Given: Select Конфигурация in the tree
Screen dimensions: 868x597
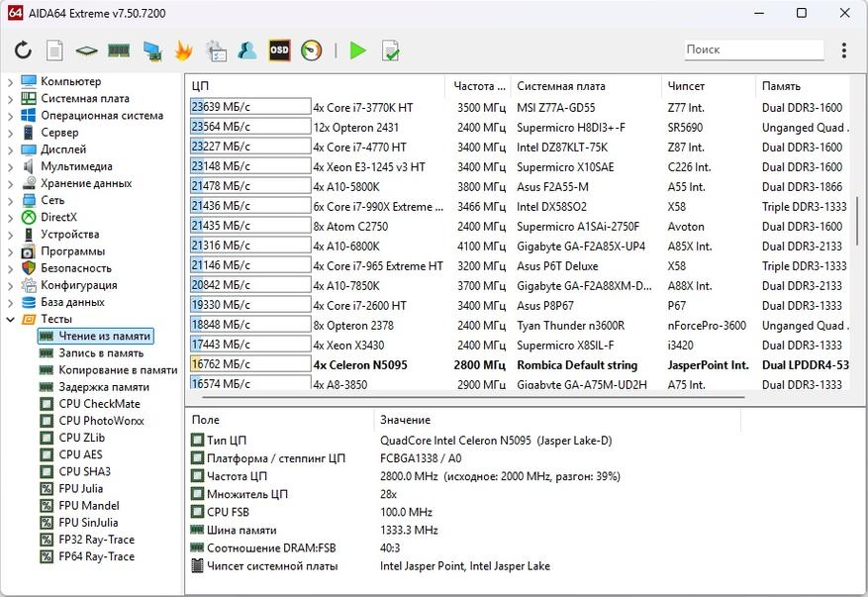Looking at the screenshot, I should coord(78,285).
